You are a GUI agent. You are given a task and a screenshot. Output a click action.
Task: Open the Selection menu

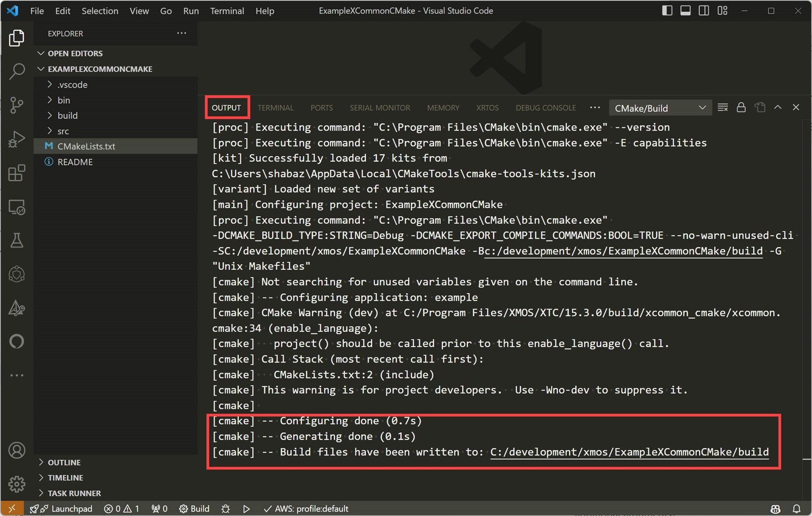[x=100, y=11]
